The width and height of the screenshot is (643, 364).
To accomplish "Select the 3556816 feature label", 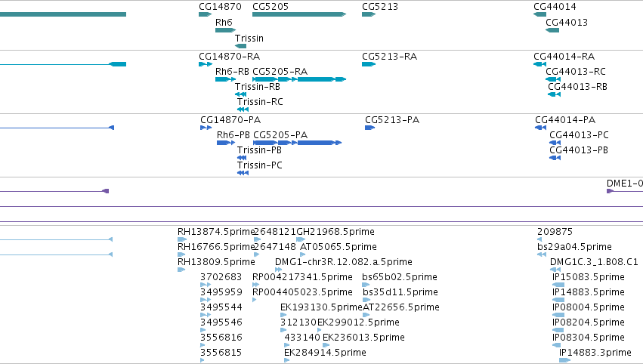I will 221,338.
